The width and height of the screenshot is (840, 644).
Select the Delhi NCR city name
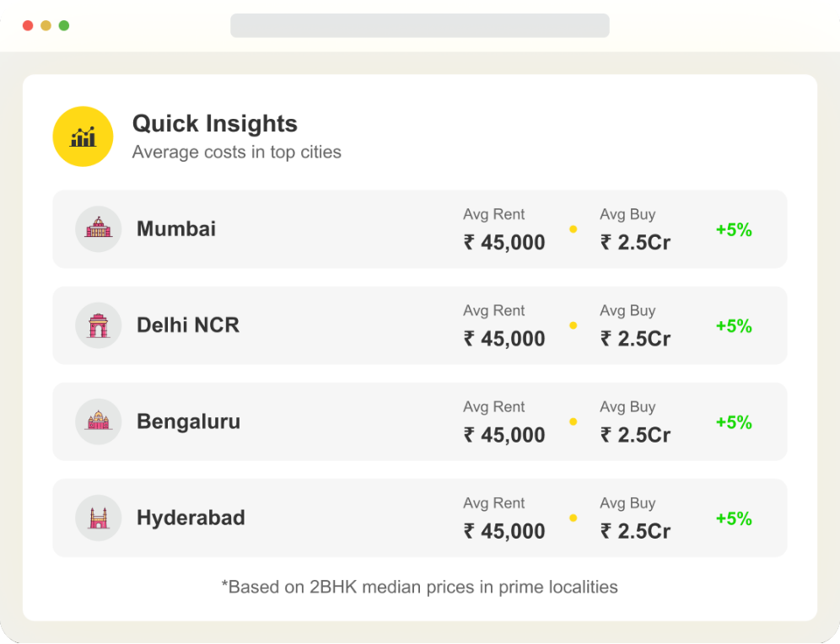click(188, 325)
